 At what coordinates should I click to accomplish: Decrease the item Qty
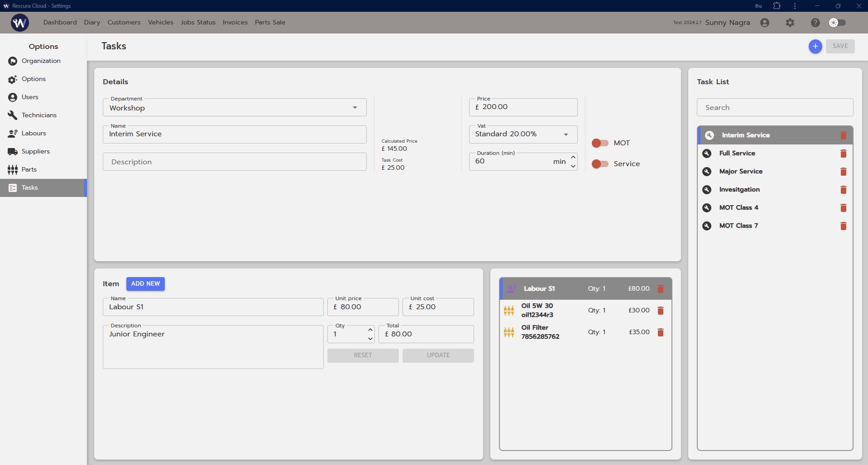[x=370, y=339]
